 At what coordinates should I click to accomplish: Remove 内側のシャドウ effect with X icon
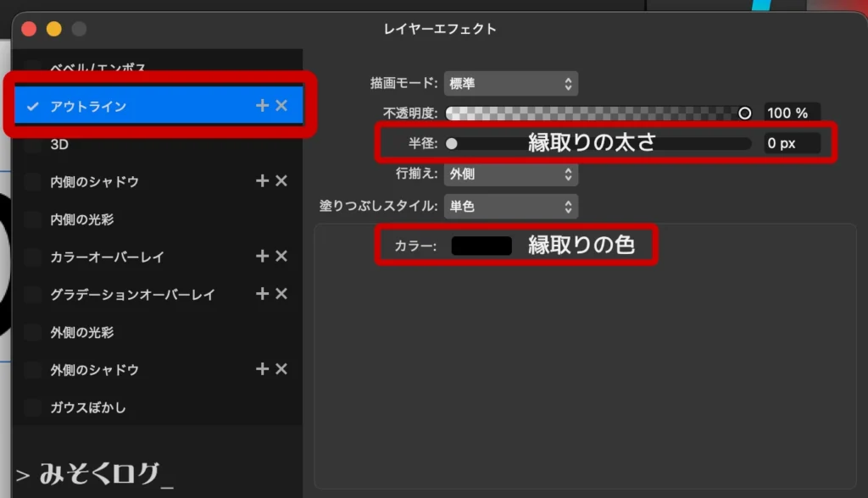point(281,181)
